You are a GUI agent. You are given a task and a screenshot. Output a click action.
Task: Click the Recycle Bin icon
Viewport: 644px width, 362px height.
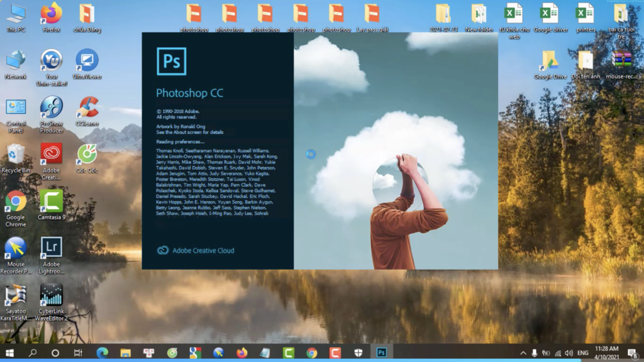[16, 158]
